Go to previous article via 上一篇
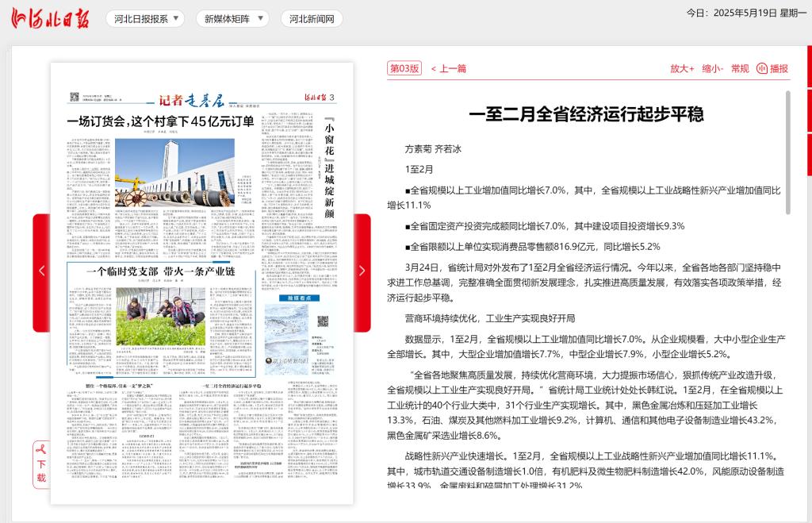Image resolution: width=812 pixels, height=523 pixels. pos(449,69)
